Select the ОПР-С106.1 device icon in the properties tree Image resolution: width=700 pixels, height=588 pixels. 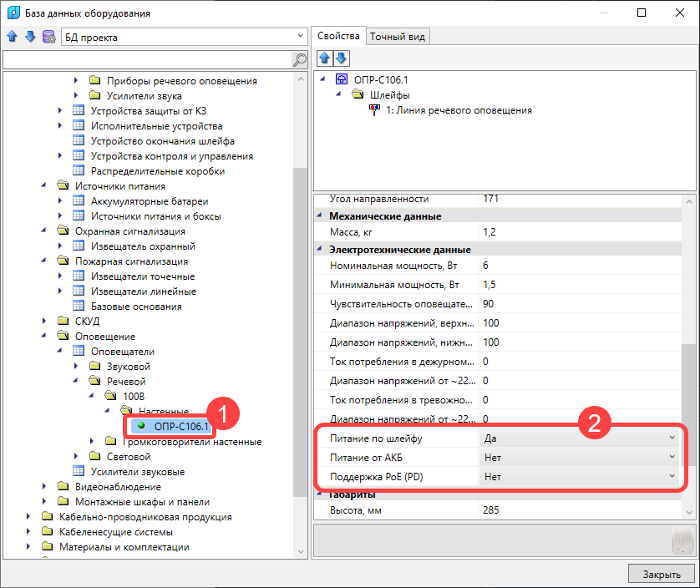[341, 80]
